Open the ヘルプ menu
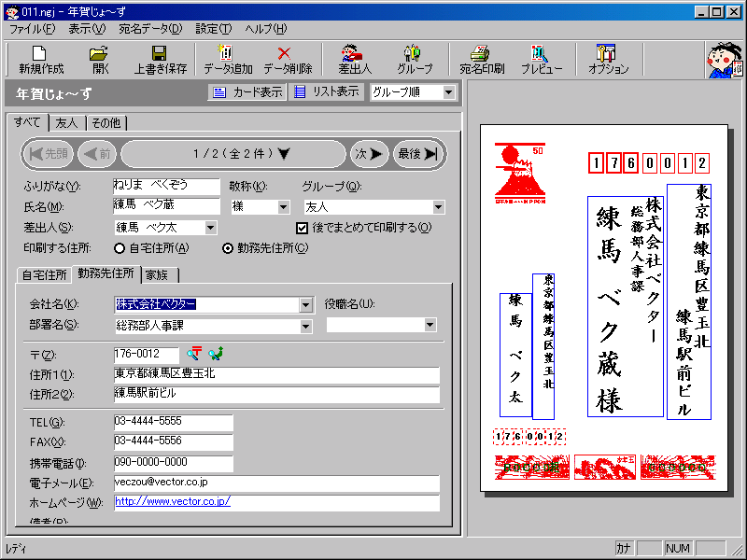This screenshot has width=747, height=560. pos(266,29)
